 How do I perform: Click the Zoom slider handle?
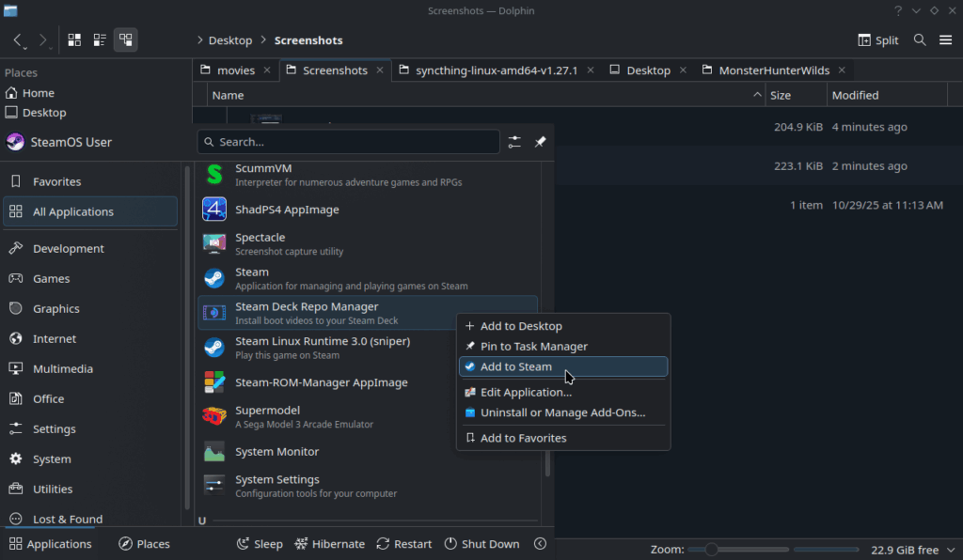712,549
